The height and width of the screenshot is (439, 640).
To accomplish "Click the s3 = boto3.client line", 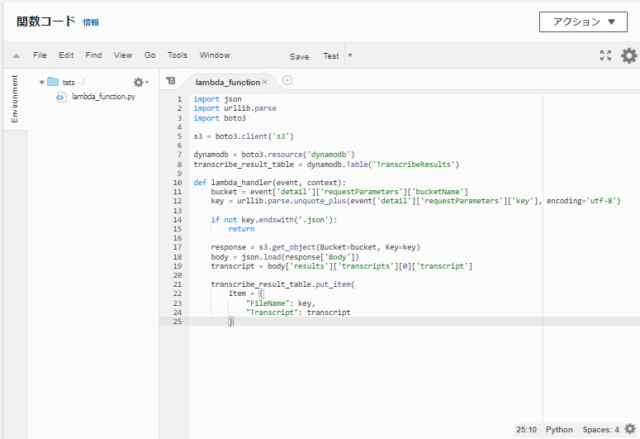I will [x=244, y=136].
